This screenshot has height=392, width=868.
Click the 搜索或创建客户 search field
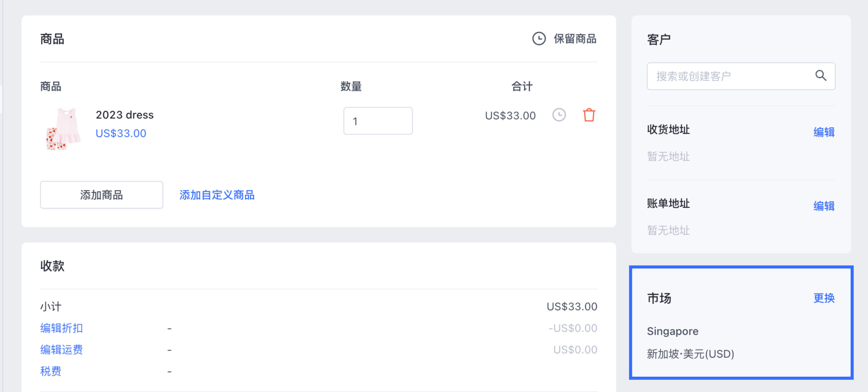(x=741, y=76)
